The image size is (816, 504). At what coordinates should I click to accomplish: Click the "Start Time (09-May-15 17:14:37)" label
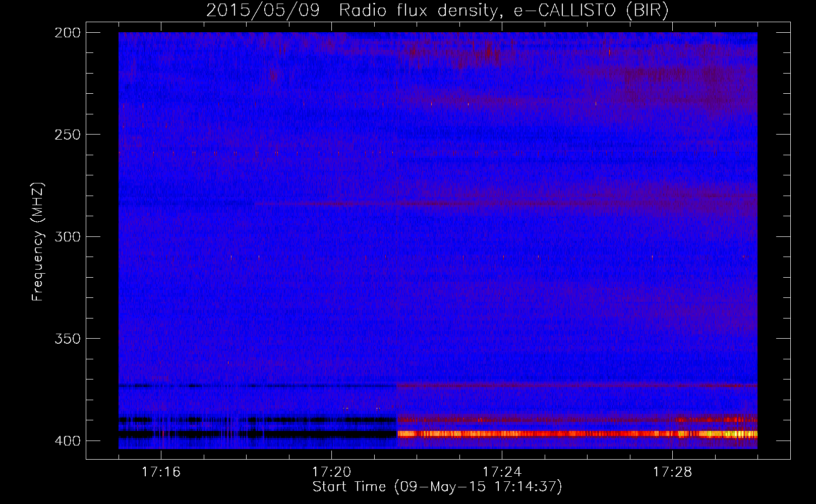(437, 487)
